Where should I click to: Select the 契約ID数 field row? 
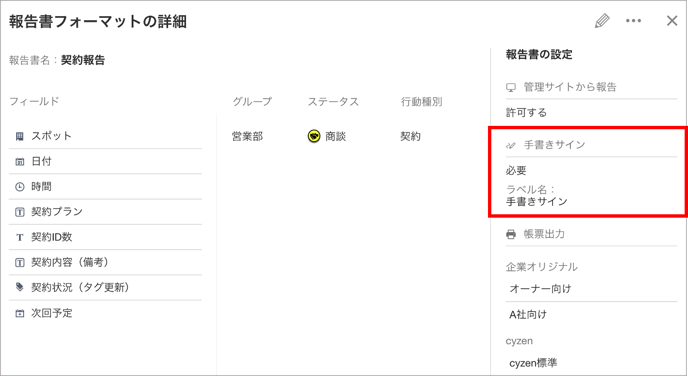pos(105,237)
